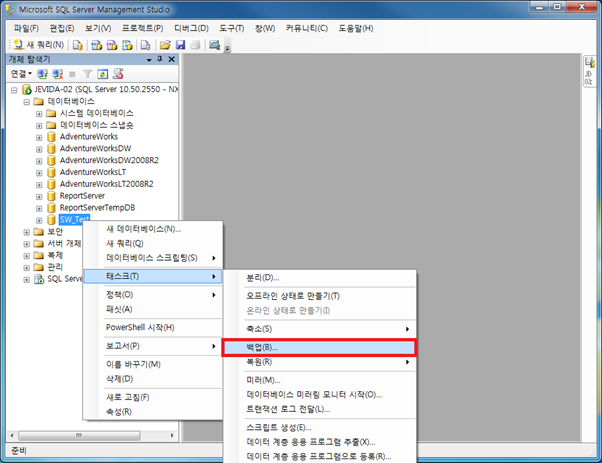The width and height of the screenshot is (602, 463).
Task: Select the JEVIDA-02 server node
Action: pos(106,89)
